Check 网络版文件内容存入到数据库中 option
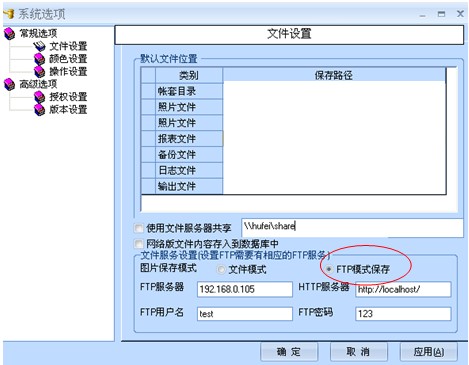 tap(138, 244)
